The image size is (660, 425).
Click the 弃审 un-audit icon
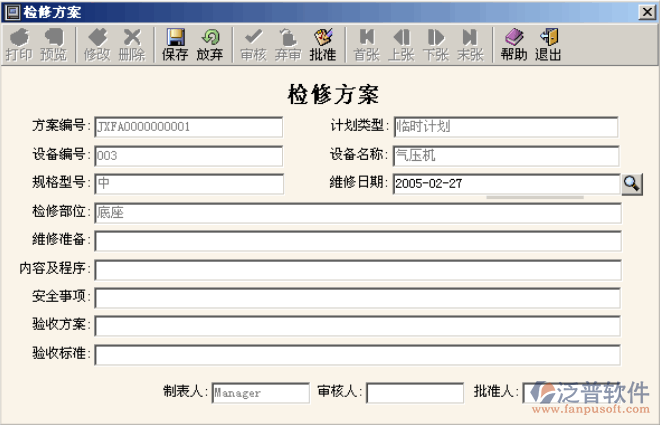tap(288, 45)
